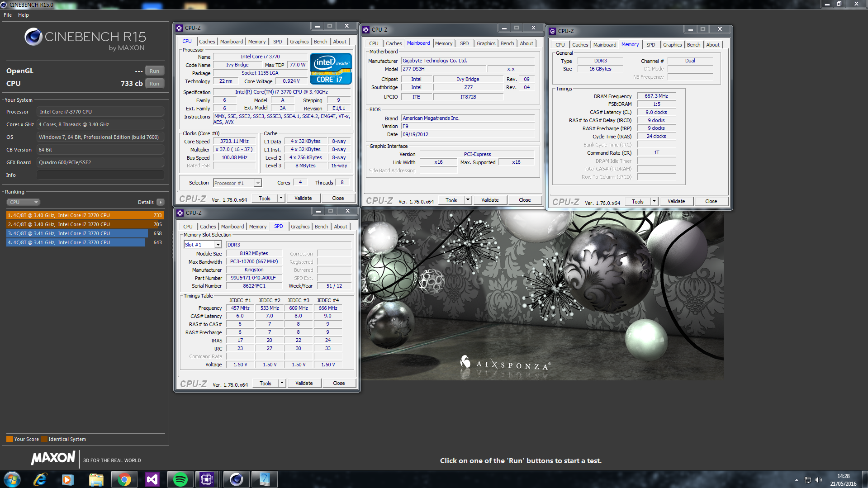Viewport: 868px width, 488px height.
Task: Run the CPU benchmark
Action: (x=154, y=84)
